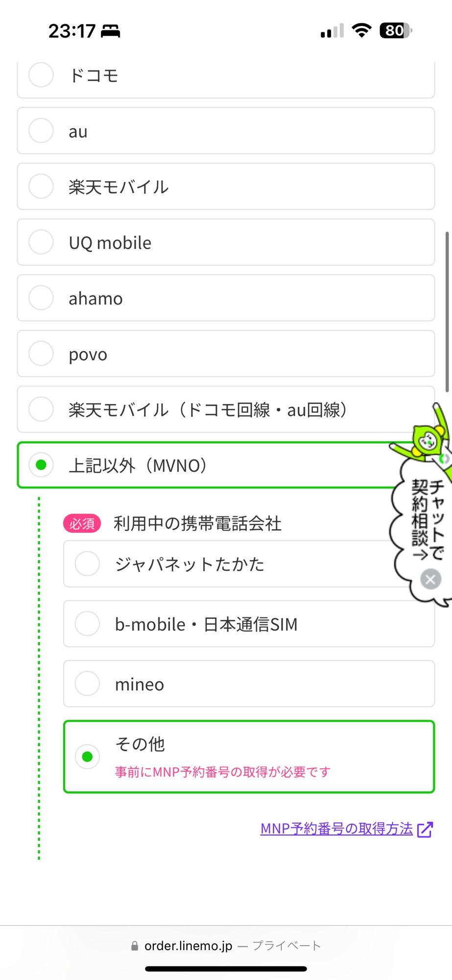Image resolution: width=452 pixels, height=980 pixels.
Task: Close the chat consultation bubble
Action: point(430,580)
